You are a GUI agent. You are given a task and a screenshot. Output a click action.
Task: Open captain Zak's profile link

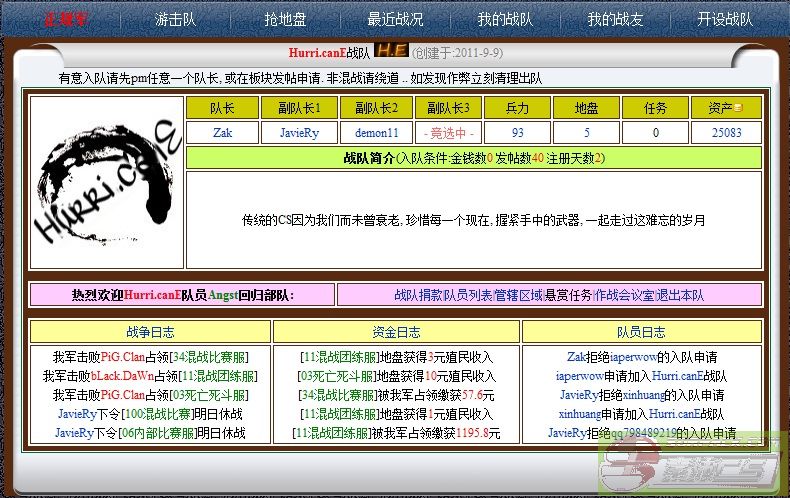222,133
